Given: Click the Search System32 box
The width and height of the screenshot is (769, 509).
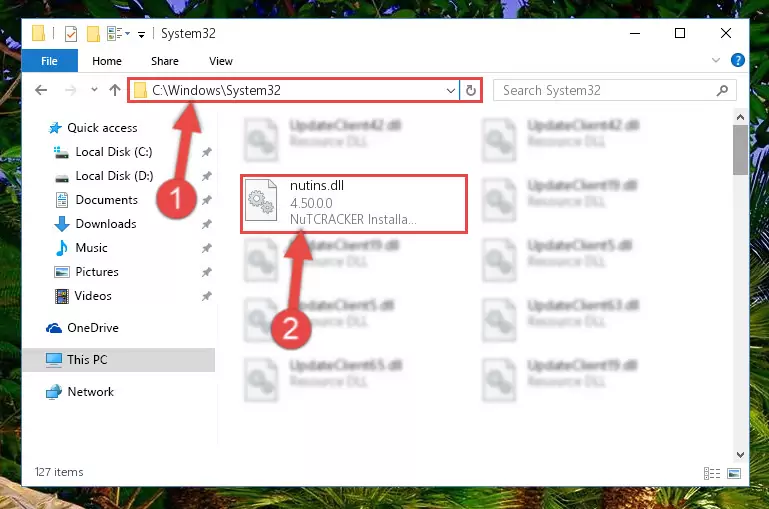Looking at the screenshot, I should coord(614,90).
